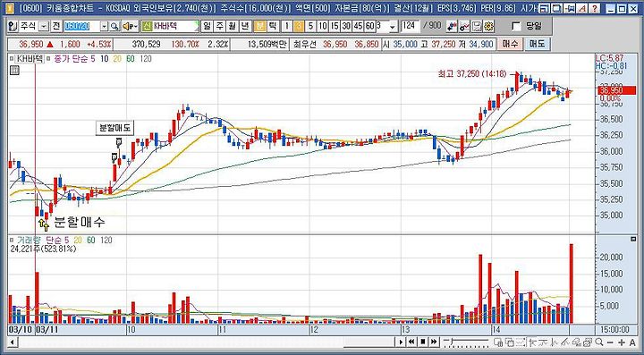Click the 매도 sell button

click(537, 44)
